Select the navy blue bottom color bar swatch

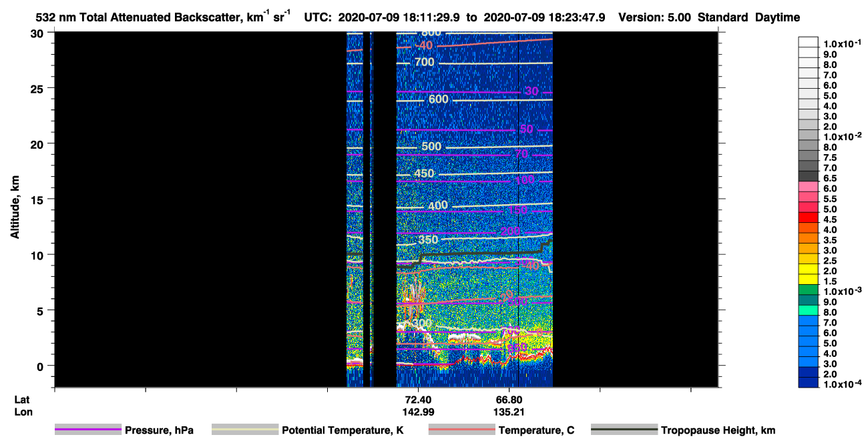pyautogui.click(x=809, y=383)
